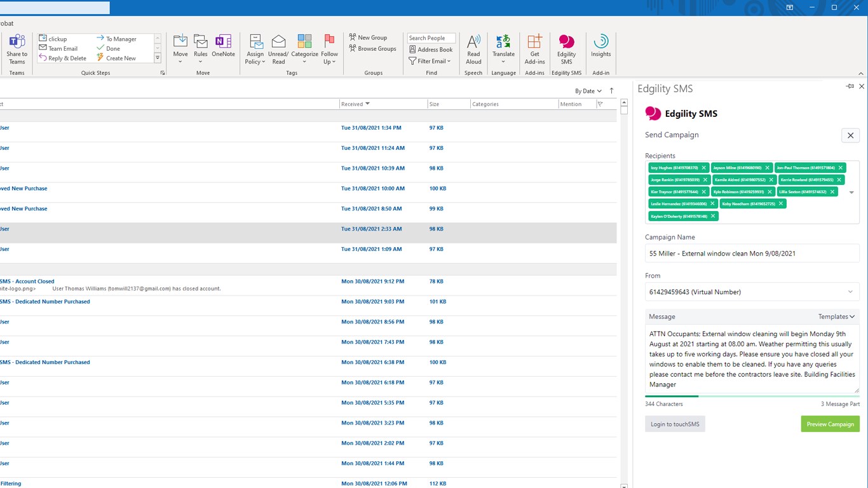Click the Share to Teams icon

[x=17, y=49]
